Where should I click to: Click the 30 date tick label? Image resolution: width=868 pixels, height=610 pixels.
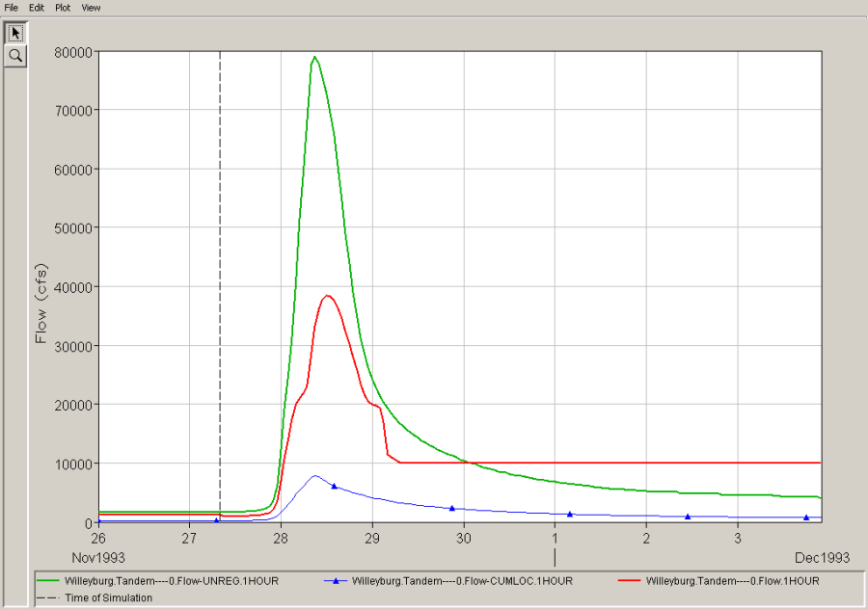click(463, 539)
